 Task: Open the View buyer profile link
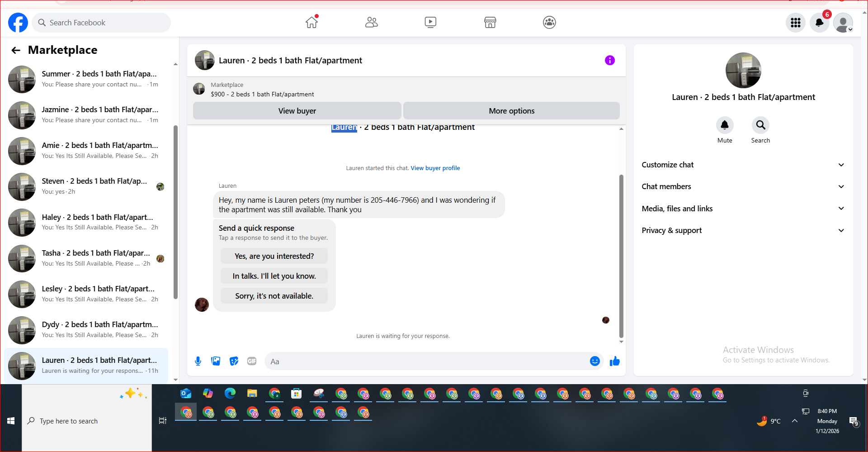[435, 168]
